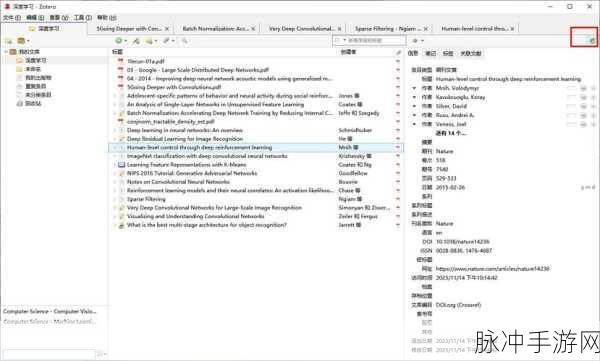
Task: Click the DOI value 10.1038/nature14236
Action: [462, 242]
